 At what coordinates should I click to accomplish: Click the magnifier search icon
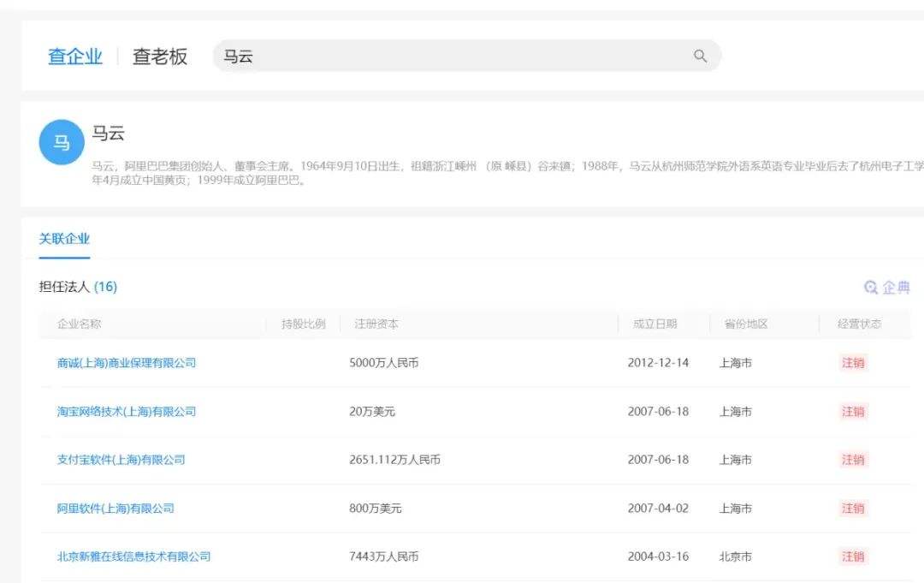(700, 56)
